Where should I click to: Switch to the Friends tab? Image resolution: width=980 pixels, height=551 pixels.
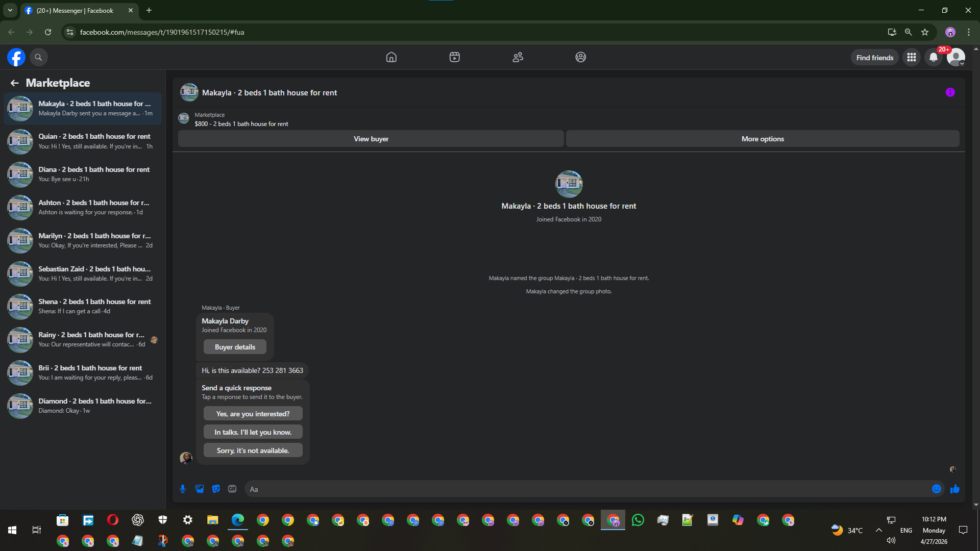click(x=518, y=57)
